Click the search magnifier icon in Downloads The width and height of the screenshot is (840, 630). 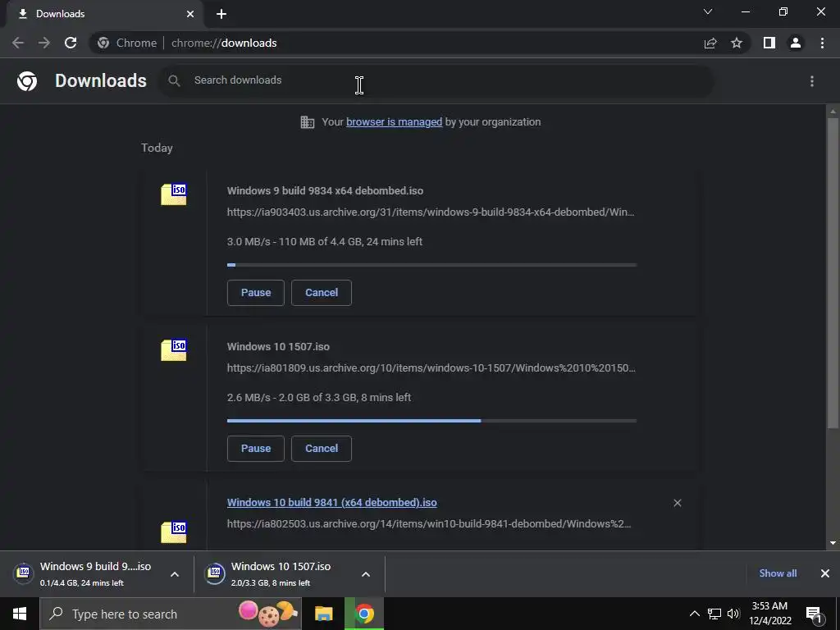tap(174, 81)
